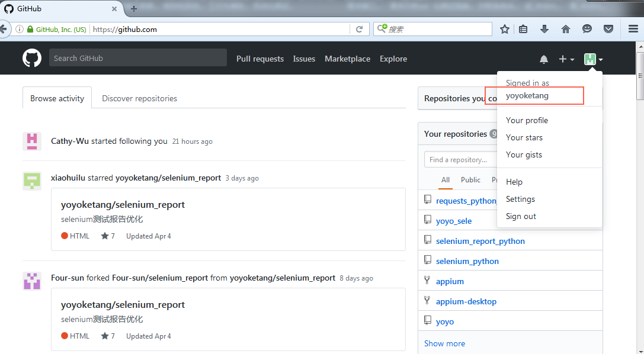Click the GitHub octocat logo in header
644x354 pixels.
pyautogui.click(x=31, y=58)
